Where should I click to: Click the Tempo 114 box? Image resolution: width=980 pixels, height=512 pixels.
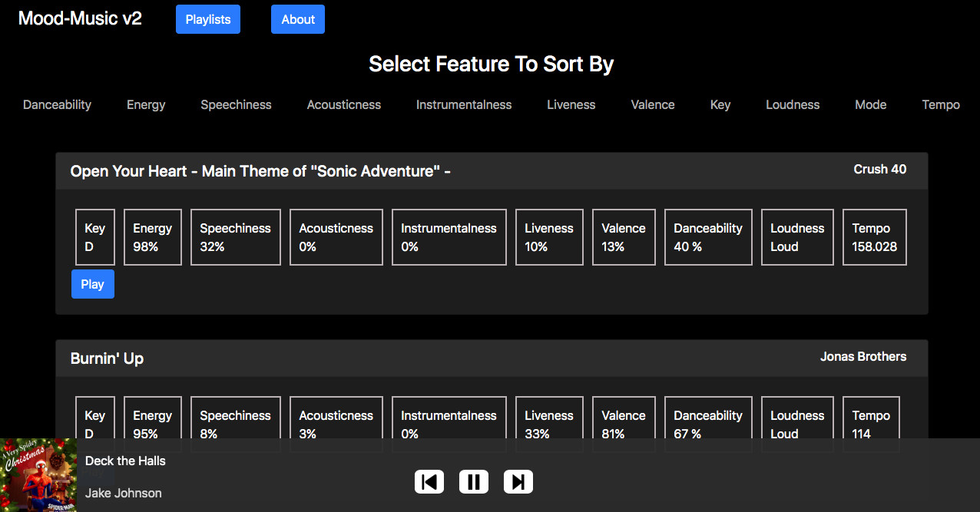tap(871, 418)
